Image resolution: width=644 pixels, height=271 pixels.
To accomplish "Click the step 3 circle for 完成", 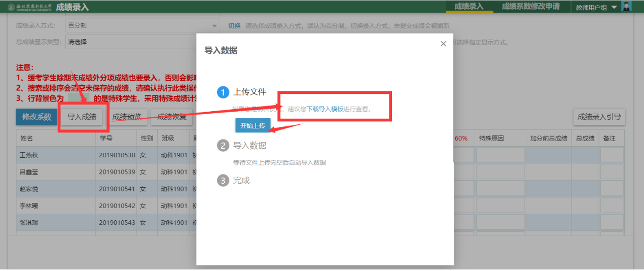I will (223, 180).
